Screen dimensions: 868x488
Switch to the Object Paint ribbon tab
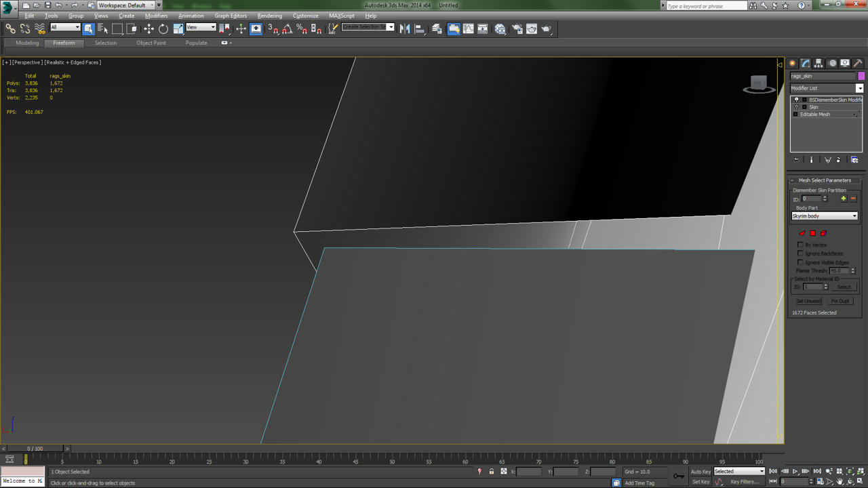[151, 43]
